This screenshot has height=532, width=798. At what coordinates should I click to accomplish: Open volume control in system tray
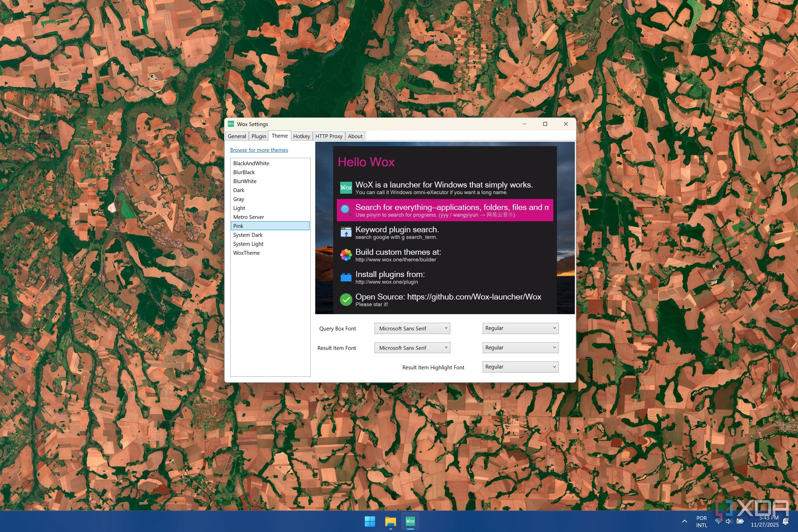[729, 521]
